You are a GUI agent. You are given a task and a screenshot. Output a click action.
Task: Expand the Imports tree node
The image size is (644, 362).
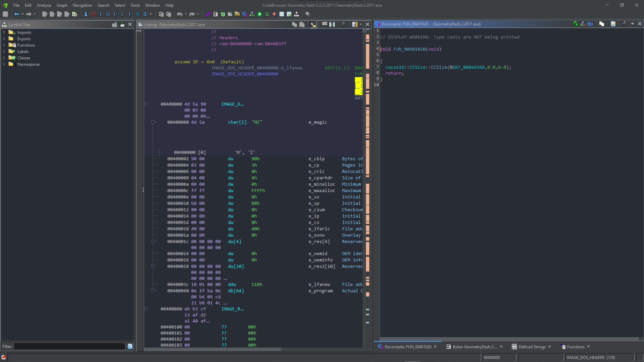4,33
